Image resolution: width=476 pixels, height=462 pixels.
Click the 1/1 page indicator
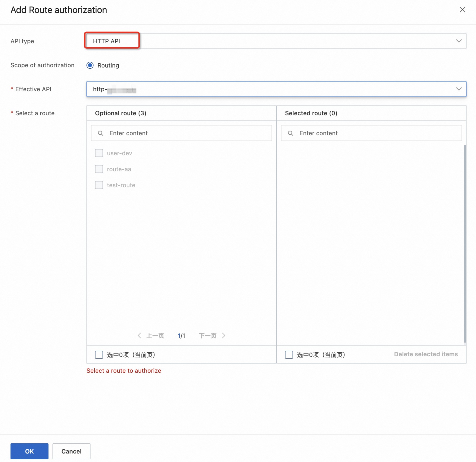click(x=181, y=336)
